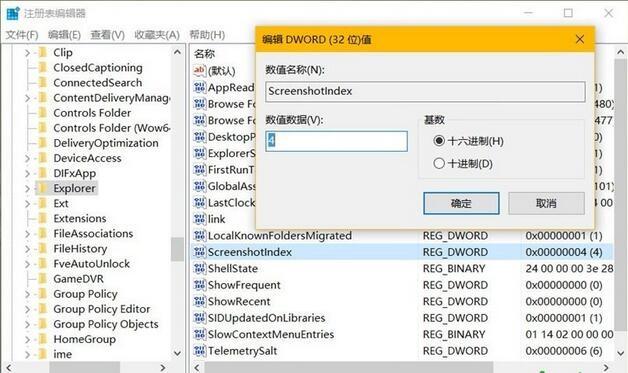Select the Controls Folder key
The image size is (628, 373).
click(92, 113)
